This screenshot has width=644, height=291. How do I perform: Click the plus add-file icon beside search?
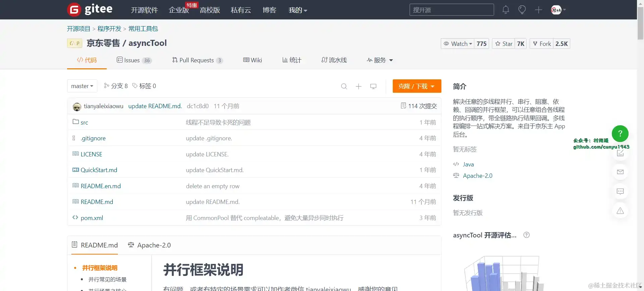[359, 86]
